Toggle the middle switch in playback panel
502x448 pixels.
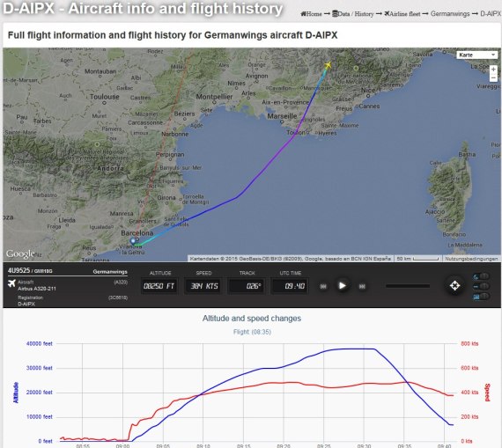(482, 286)
